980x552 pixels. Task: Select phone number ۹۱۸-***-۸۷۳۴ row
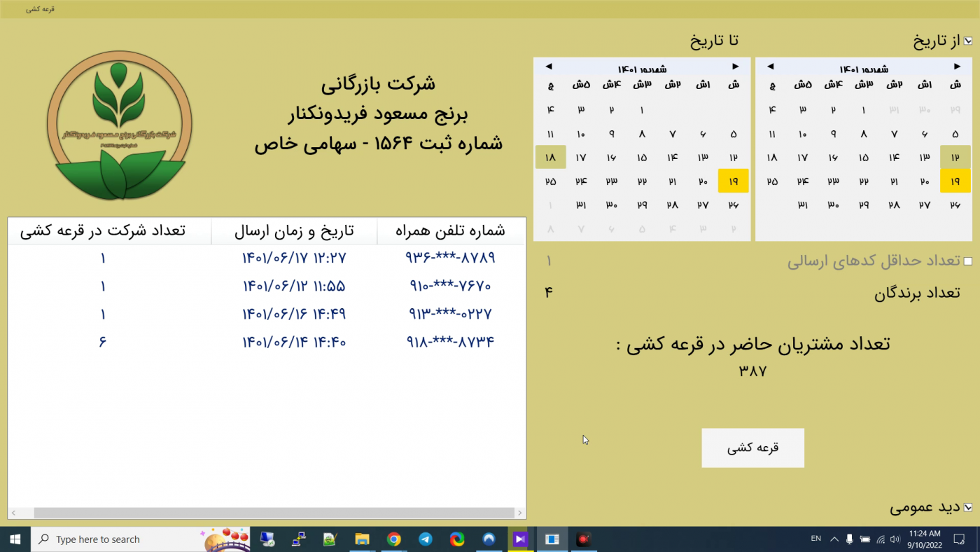(x=450, y=342)
